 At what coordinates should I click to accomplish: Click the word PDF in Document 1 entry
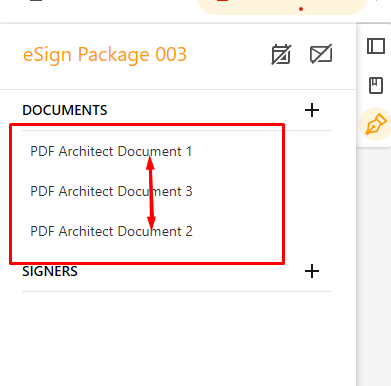(x=42, y=151)
